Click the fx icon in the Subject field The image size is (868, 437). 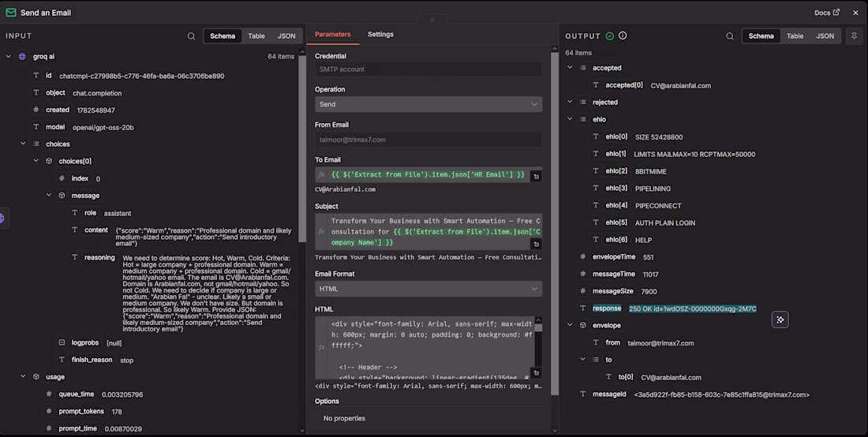(322, 231)
